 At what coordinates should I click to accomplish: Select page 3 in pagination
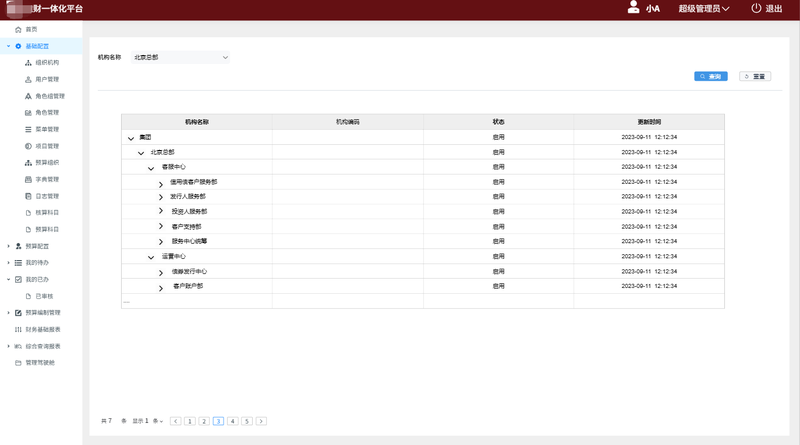(x=218, y=421)
